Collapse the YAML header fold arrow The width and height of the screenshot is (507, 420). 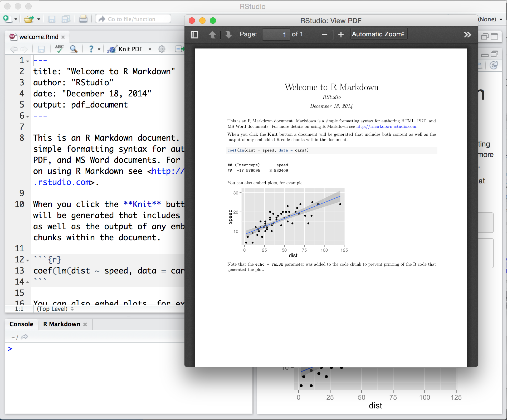click(x=28, y=61)
